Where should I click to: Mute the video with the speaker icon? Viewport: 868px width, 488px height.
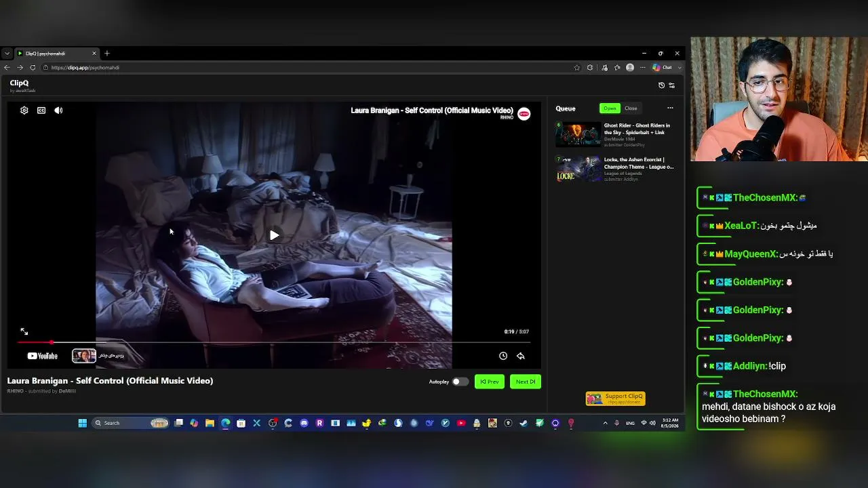click(x=58, y=110)
